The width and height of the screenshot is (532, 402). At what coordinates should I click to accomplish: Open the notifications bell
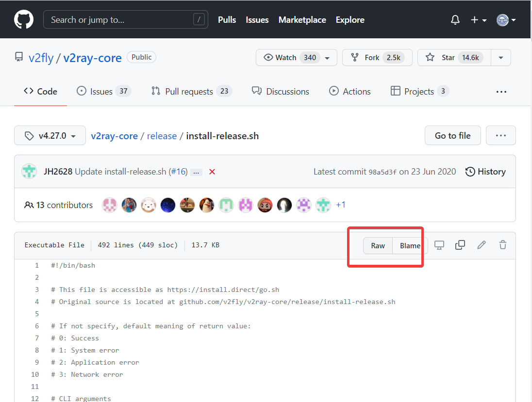coord(455,20)
